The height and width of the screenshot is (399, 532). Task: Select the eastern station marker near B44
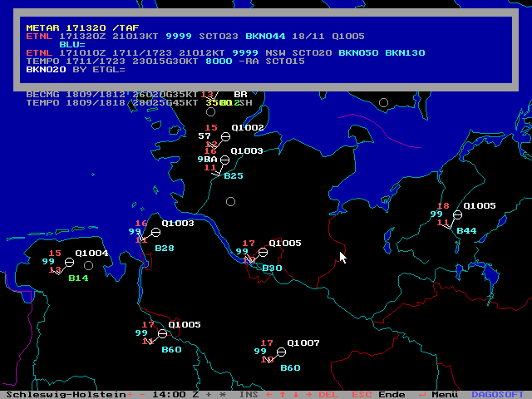457,214
